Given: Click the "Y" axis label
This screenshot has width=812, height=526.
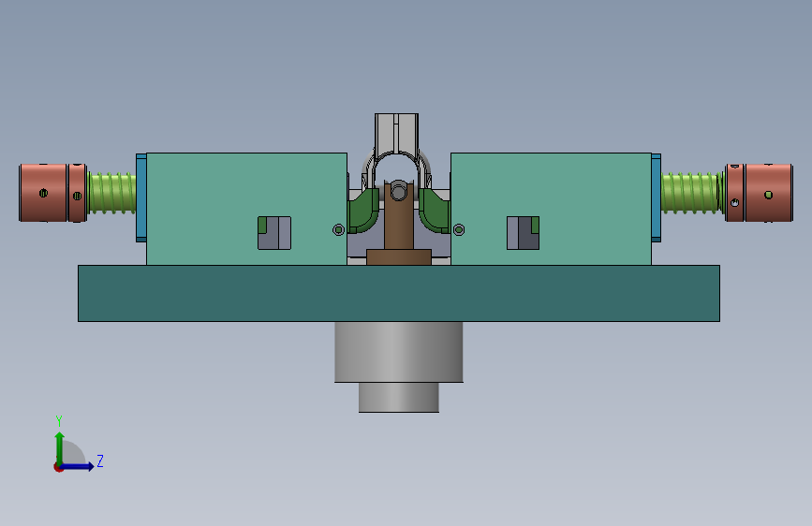Looking at the screenshot, I should tap(59, 420).
